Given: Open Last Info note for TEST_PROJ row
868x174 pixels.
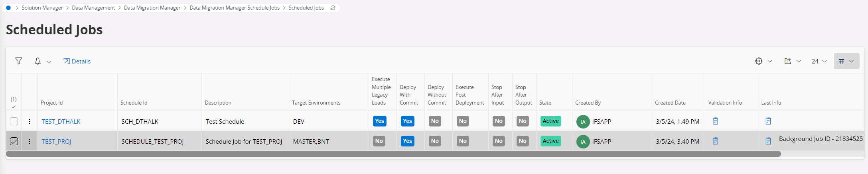Looking at the screenshot, I should pos(768,141).
